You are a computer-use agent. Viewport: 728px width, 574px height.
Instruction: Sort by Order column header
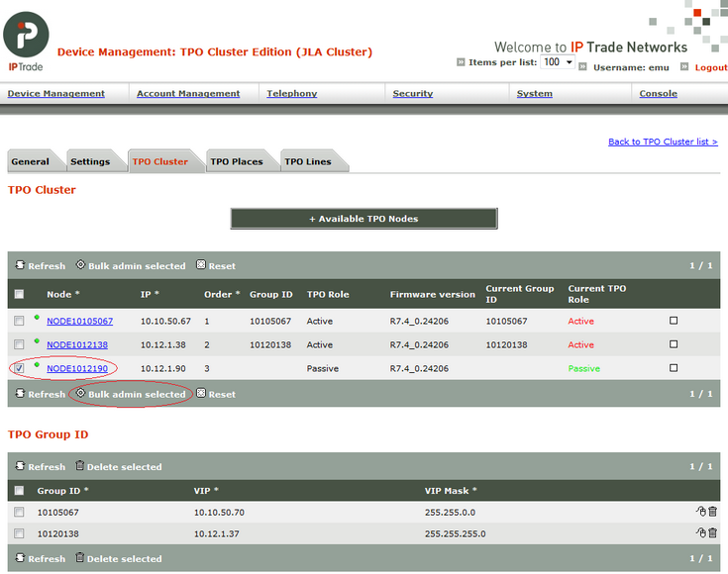coord(222,294)
